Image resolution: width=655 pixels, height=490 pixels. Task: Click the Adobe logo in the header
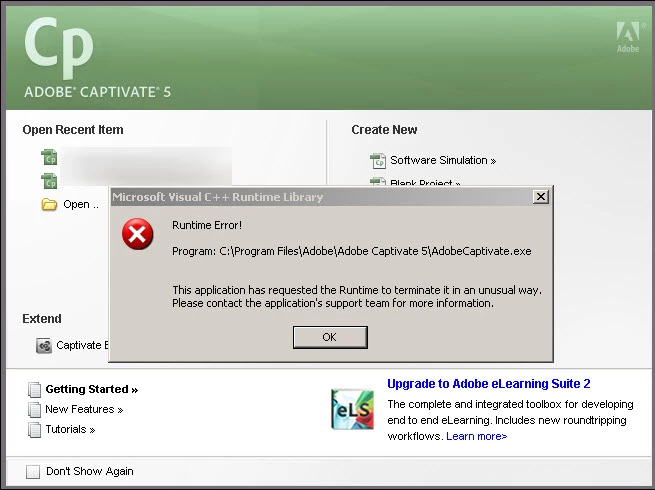[628, 37]
